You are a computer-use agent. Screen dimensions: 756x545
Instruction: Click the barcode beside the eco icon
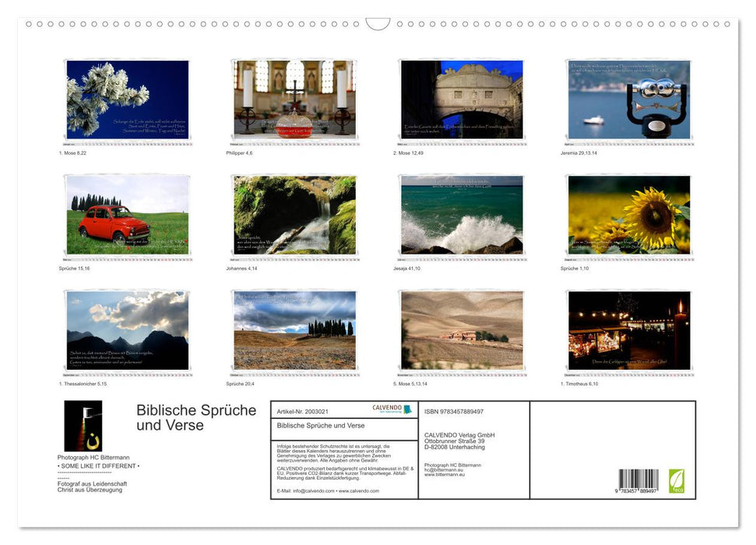pos(638,480)
